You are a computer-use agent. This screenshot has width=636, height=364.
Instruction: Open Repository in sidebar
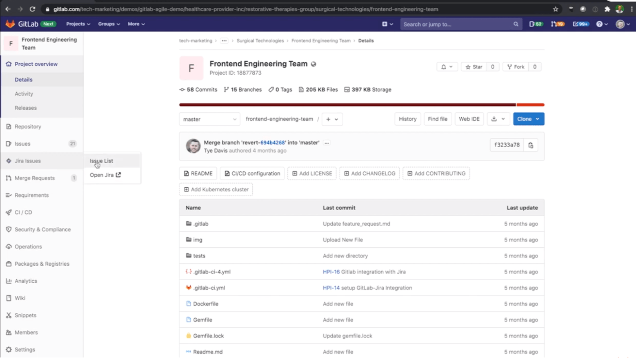[x=42, y=127]
